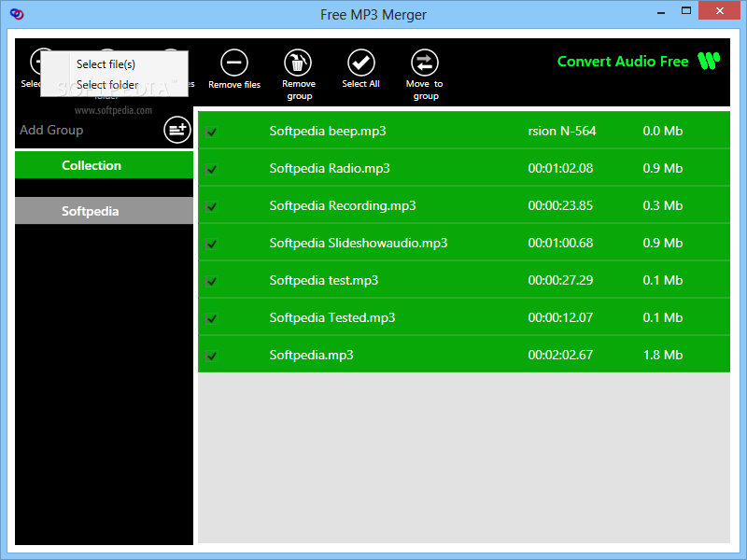Viewport: 747px width, 560px height.
Task: Click the duration 00:00:12.07
Action: pyautogui.click(x=560, y=317)
